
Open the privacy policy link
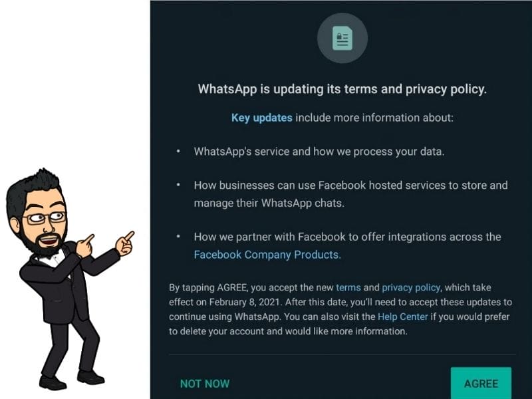click(x=411, y=287)
